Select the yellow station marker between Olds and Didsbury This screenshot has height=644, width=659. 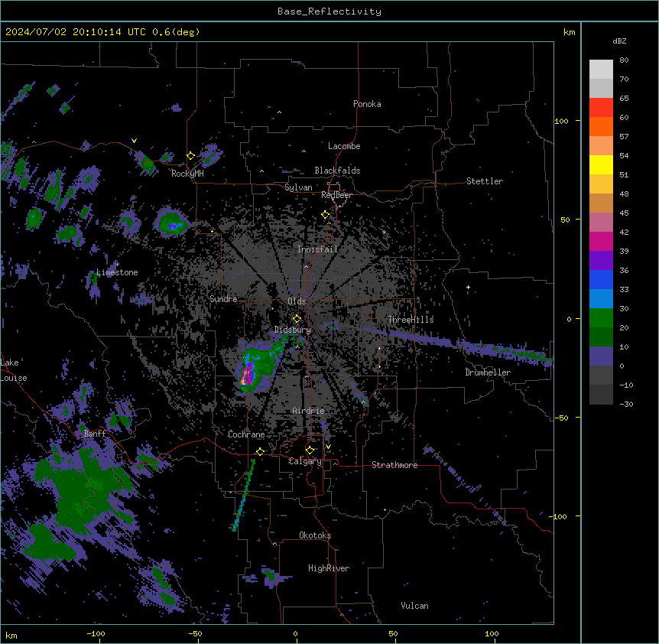[297, 318]
